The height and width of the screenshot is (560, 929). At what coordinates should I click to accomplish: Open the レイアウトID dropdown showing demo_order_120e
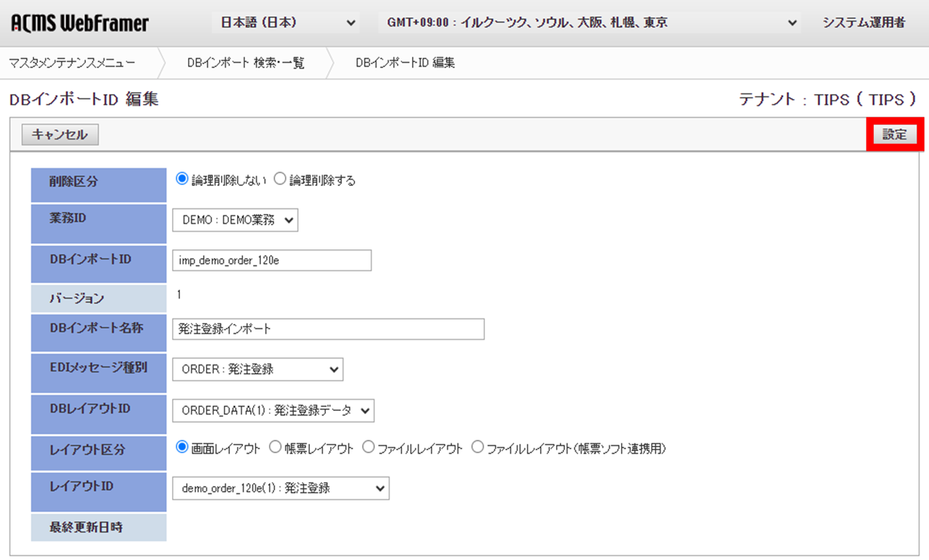tap(280, 488)
